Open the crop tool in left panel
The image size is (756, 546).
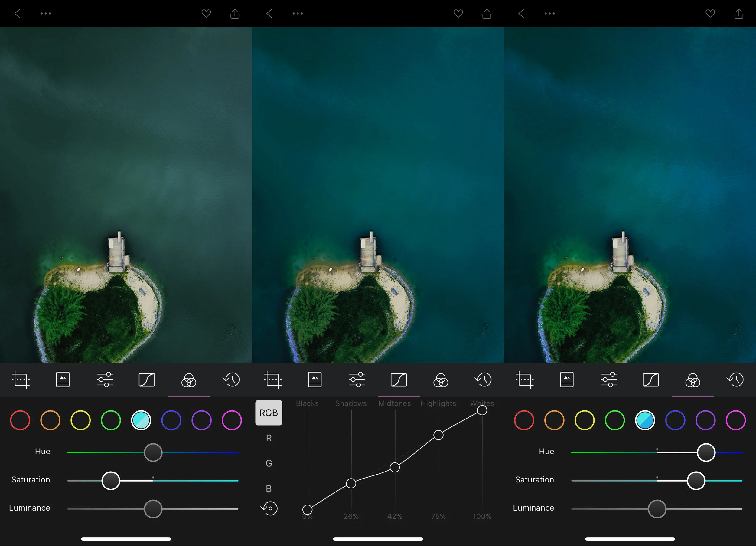pos(21,380)
